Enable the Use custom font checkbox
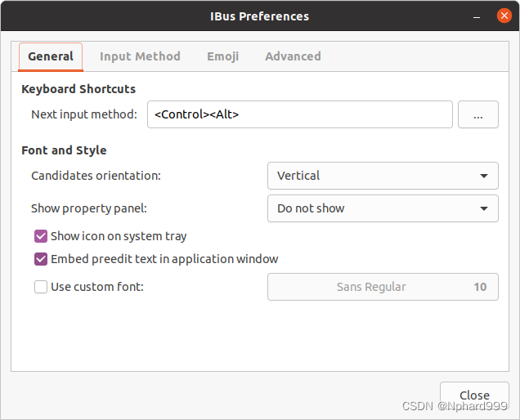The width and height of the screenshot is (520, 420). click(x=41, y=287)
